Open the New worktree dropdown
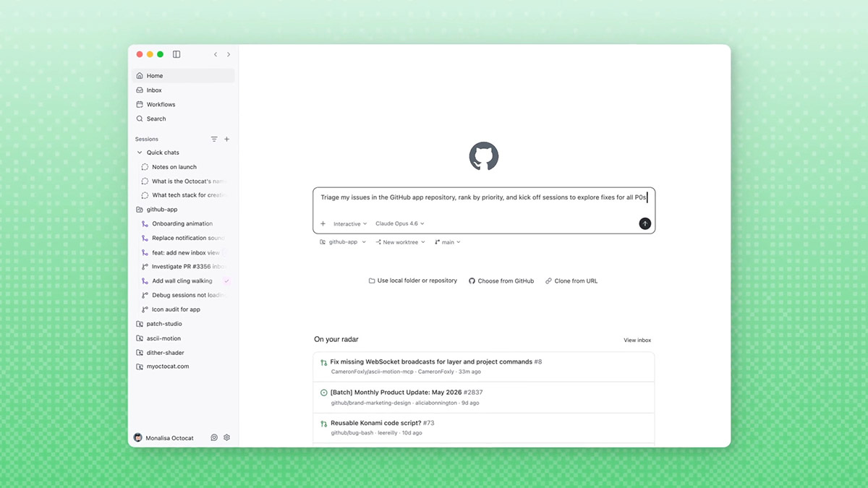Image resolution: width=868 pixels, height=488 pixels. click(401, 242)
